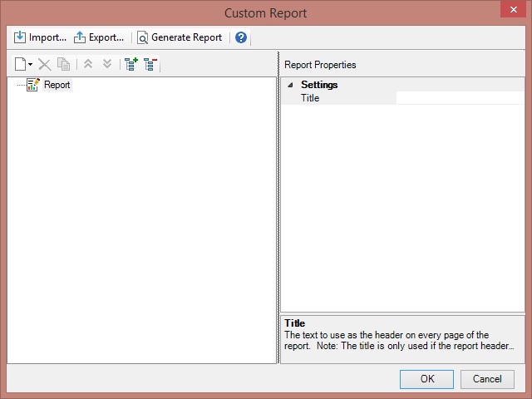
Task: Select the Report node in tree
Action: tap(57, 85)
